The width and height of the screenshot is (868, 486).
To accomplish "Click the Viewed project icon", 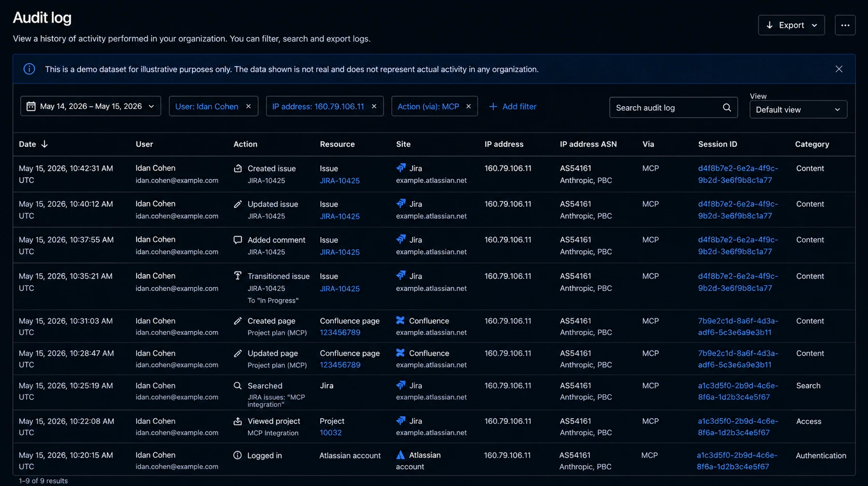I will tap(238, 421).
